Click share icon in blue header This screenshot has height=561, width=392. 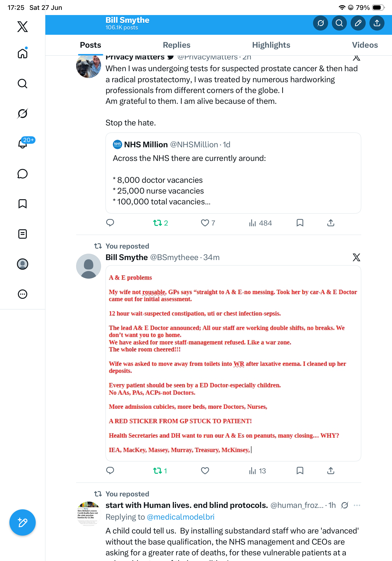377,23
